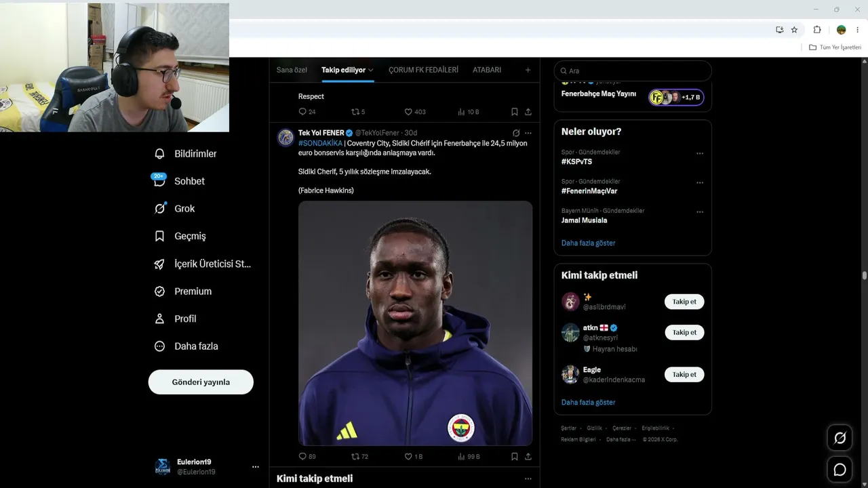Open the Şartlar footer link
The image size is (868, 488).
569,428
